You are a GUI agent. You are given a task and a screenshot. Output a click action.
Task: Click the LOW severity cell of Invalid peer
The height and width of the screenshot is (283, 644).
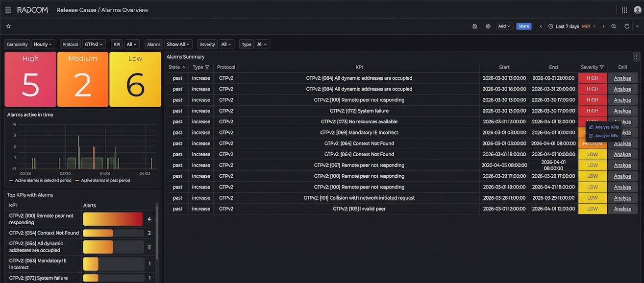point(593,209)
